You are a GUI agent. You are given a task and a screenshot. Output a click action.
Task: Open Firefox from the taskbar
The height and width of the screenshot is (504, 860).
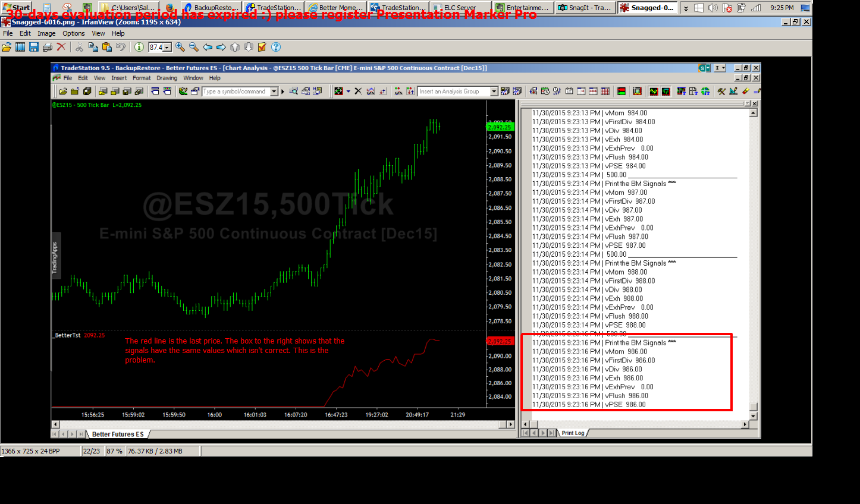tap(170, 8)
